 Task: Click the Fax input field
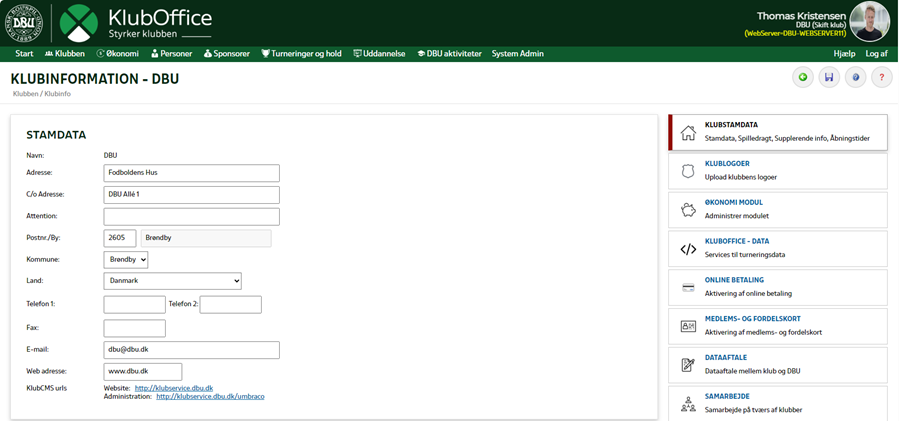click(134, 328)
